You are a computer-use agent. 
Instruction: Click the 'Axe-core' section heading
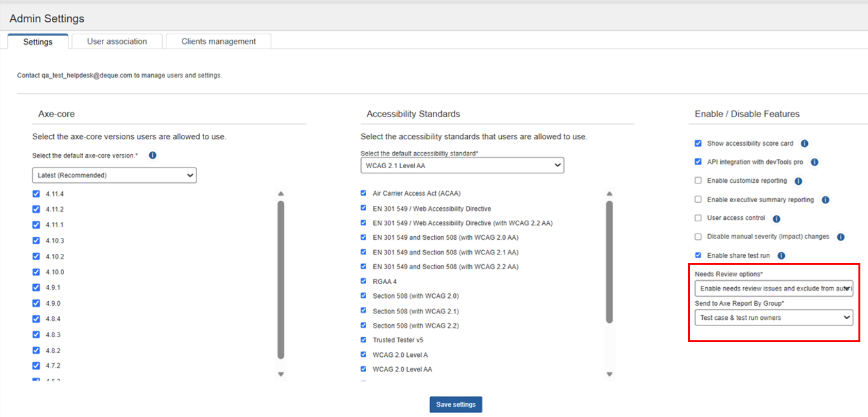point(56,114)
